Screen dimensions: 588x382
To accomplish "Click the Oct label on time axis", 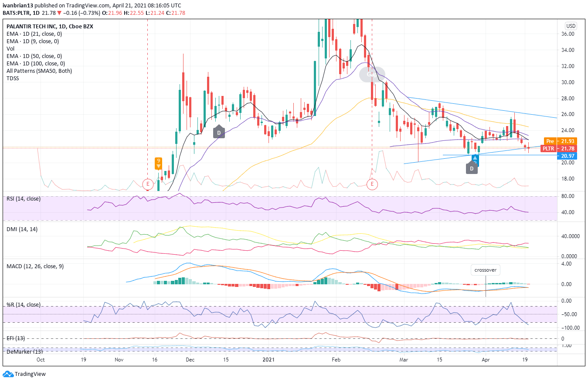I will click(x=41, y=361).
